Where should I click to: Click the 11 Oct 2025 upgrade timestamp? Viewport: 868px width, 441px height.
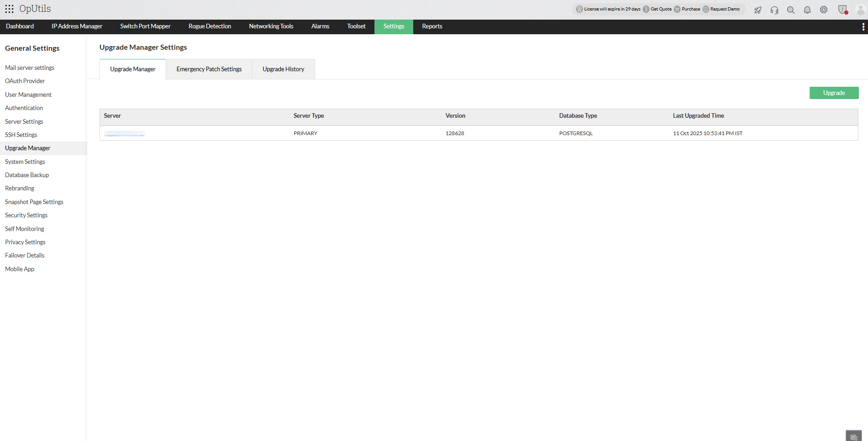pos(708,134)
